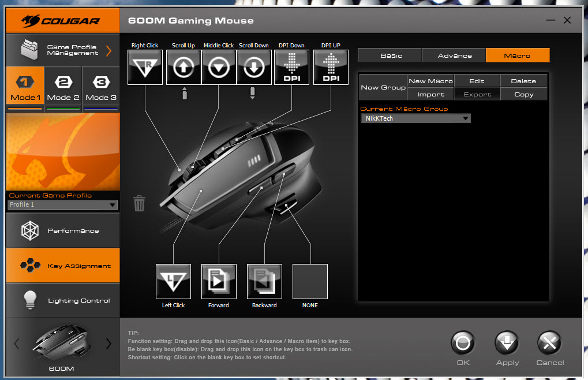Screen dimensions: 588x380
Task: Click the New Macro button
Action: (430, 81)
